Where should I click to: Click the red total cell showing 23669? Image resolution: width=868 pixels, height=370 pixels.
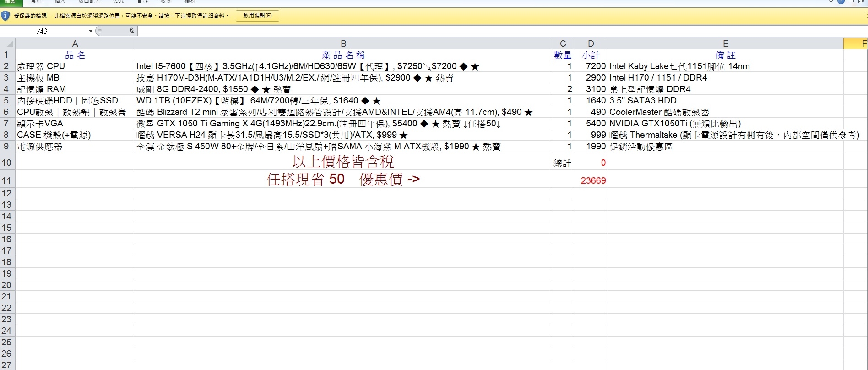[591, 180]
